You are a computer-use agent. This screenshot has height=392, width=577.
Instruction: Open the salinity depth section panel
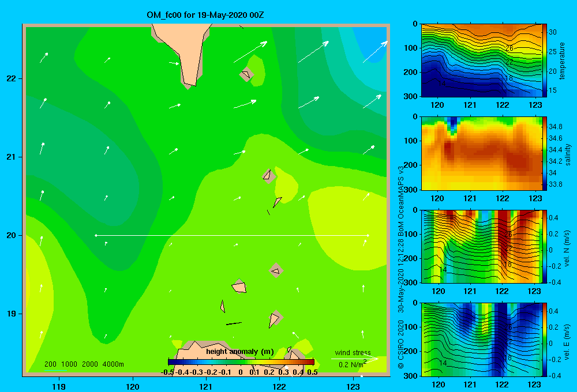[481, 153]
